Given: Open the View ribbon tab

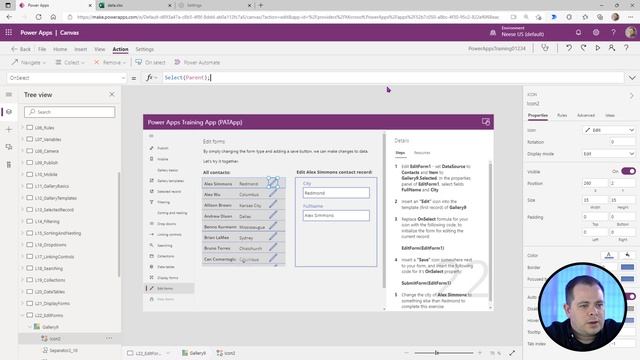Looking at the screenshot, I should 100,49.
